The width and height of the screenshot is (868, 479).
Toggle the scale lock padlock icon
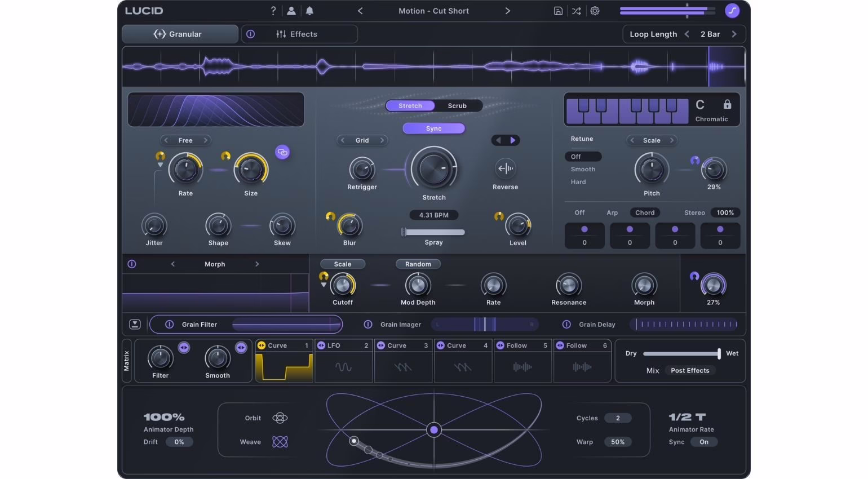[x=727, y=104]
